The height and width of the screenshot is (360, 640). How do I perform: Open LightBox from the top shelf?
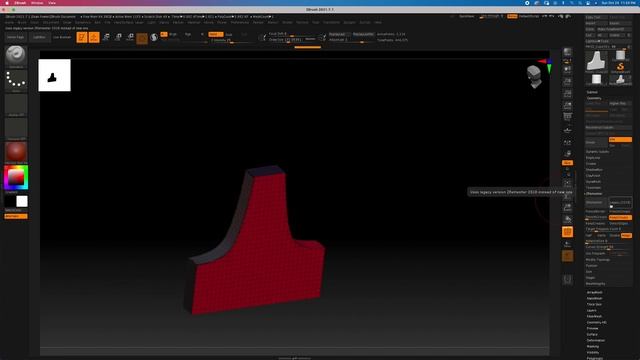click(39, 37)
